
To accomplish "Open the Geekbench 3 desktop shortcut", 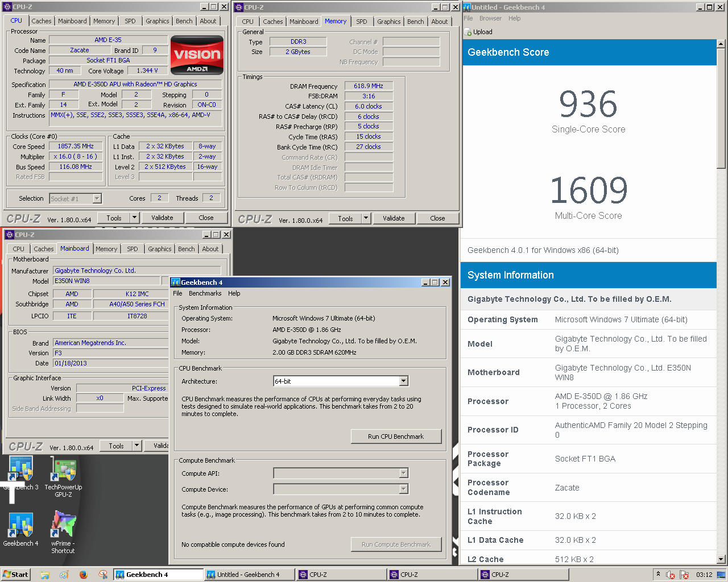I will point(21,473).
